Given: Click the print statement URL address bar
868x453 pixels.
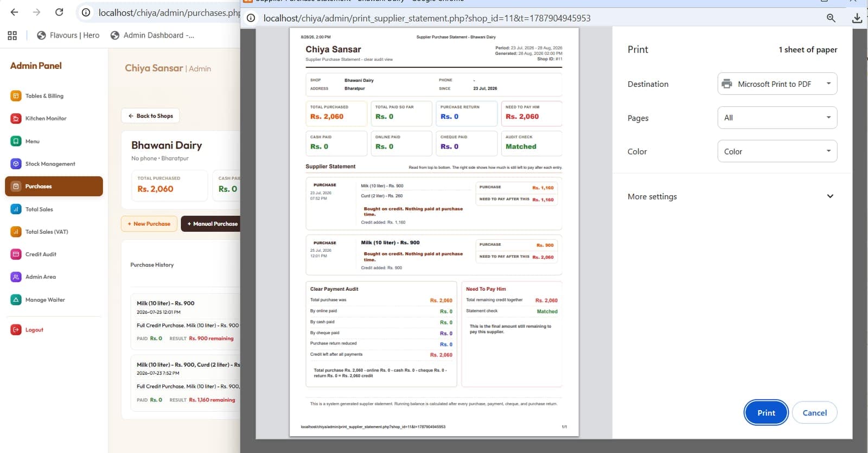Looking at the screenshot, I should 427,18.
